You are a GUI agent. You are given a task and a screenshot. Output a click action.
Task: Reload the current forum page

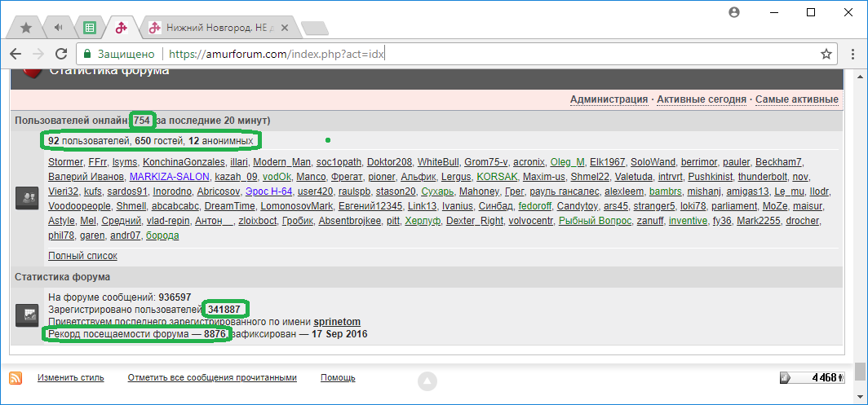point(61,54)
